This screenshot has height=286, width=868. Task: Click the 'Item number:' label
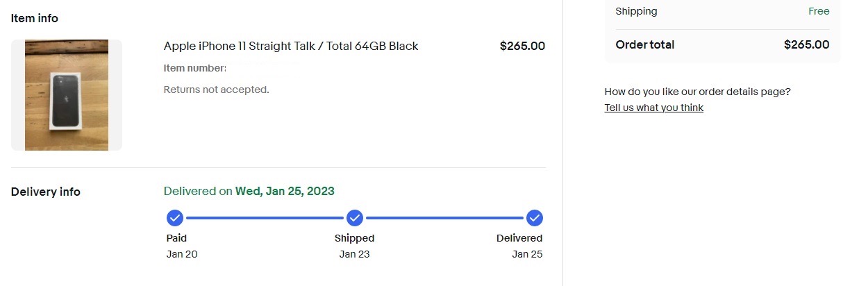[x=195, y=68]
